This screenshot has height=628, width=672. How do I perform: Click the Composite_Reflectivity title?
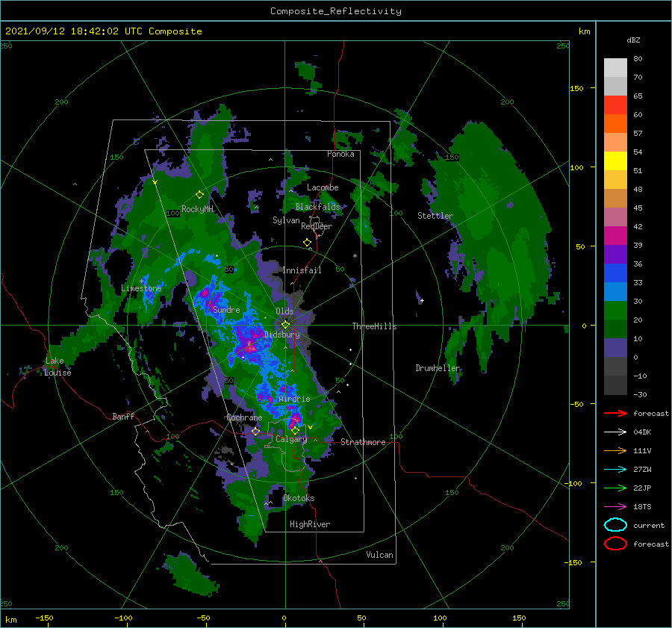pos(336,11)
